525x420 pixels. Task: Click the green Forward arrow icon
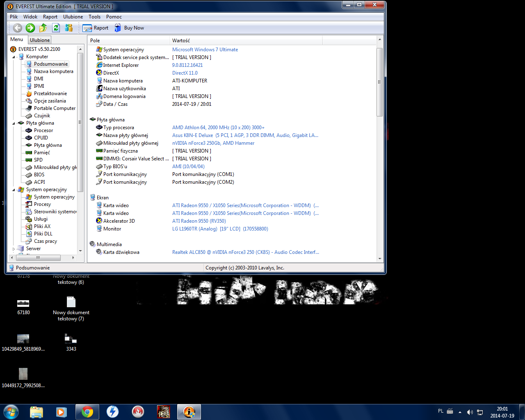30,28
